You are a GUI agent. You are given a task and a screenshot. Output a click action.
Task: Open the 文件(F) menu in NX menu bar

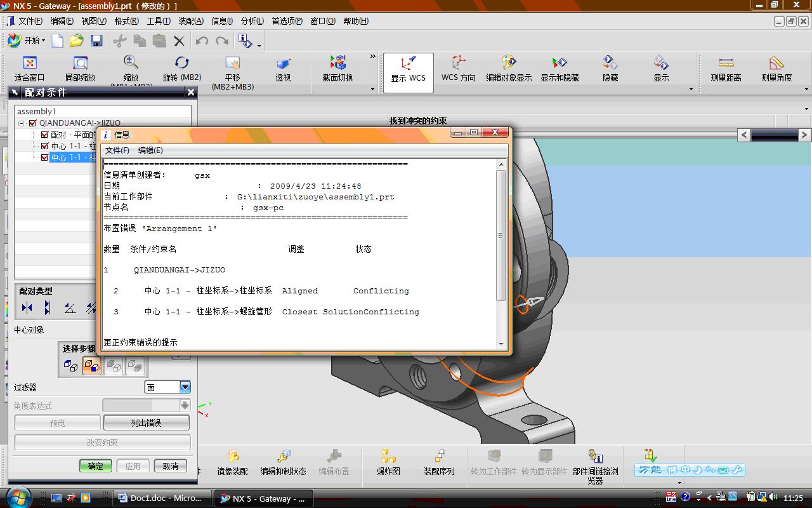(30, 21)
